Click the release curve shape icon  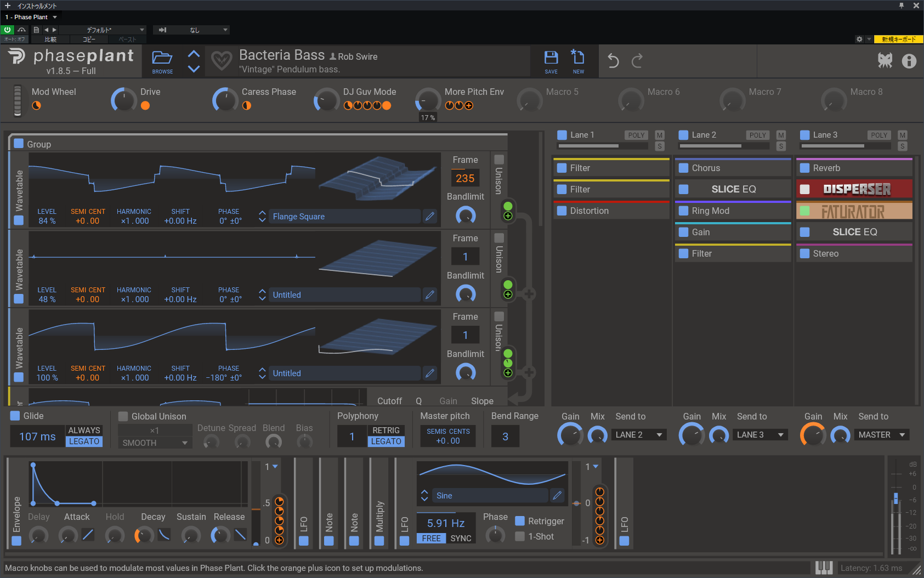(x=240, y=534)
